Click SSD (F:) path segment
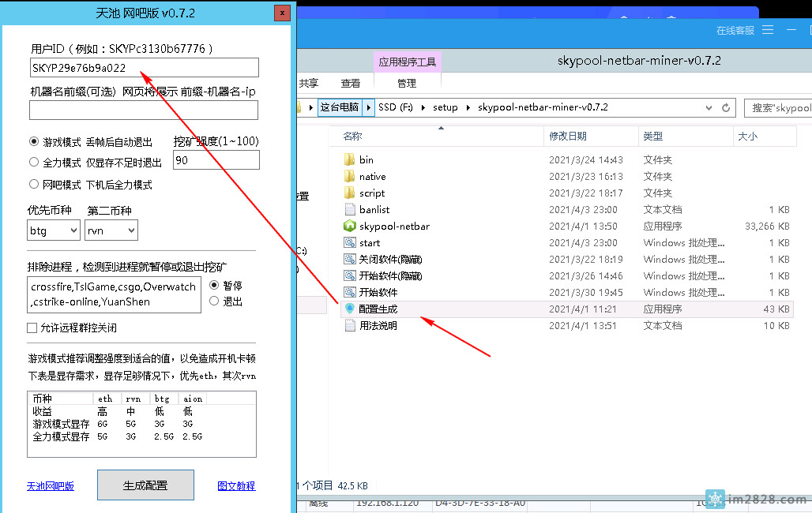This screenshot has height=513, width=812. click(396, 107)
